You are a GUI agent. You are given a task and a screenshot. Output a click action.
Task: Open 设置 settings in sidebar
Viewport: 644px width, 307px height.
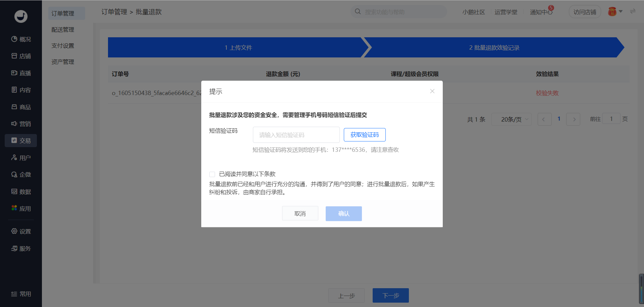21,231
